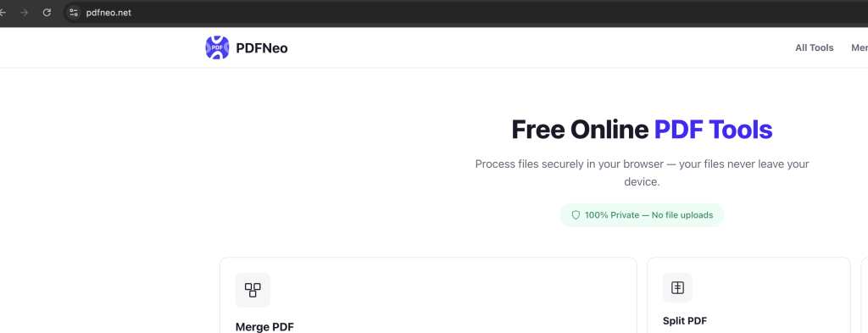868x333 pixels.
Task: Open the partially visible Merge nav item
Action: [x=860, y=48]
